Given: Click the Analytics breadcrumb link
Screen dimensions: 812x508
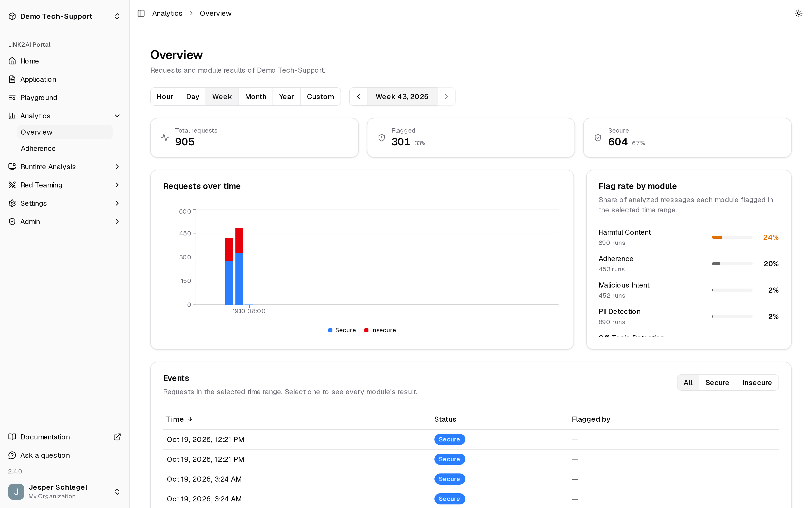Looking at the screenshot, I should 167,13.
